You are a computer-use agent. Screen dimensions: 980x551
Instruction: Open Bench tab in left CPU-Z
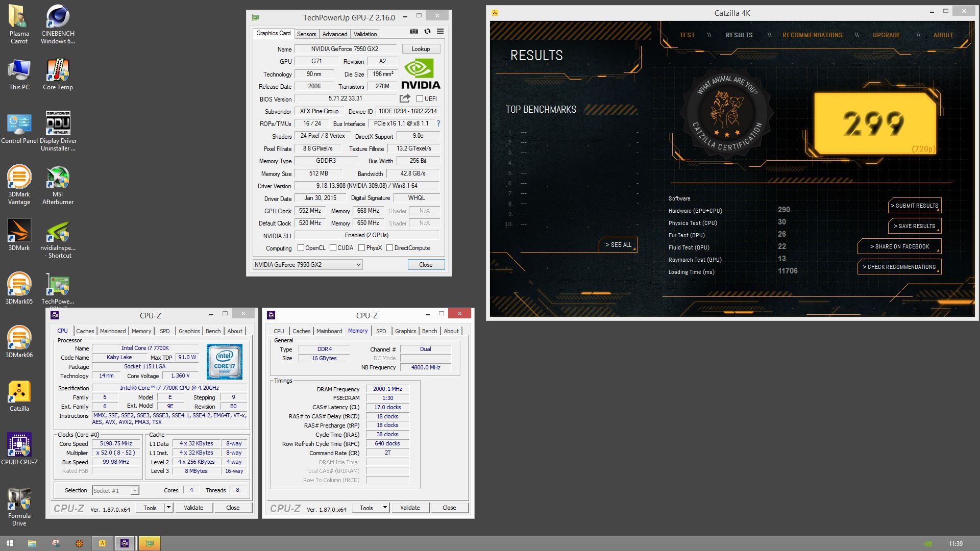[213, 331]
